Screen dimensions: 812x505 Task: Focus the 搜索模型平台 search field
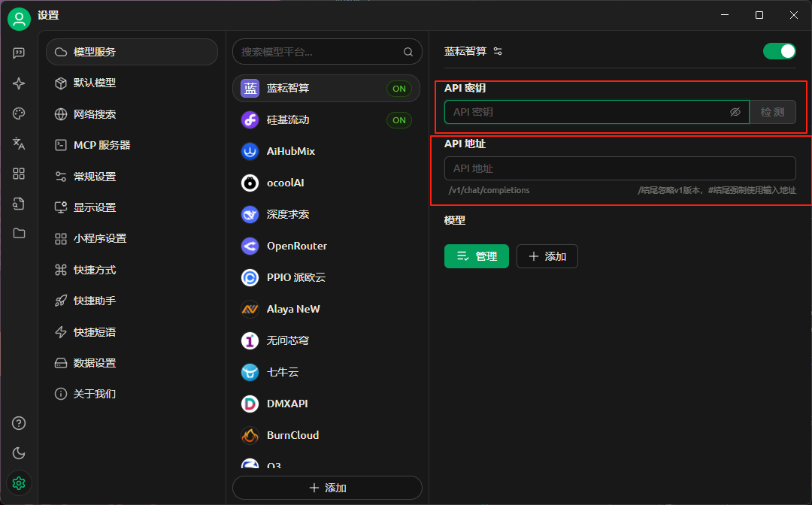pos(327,52)
